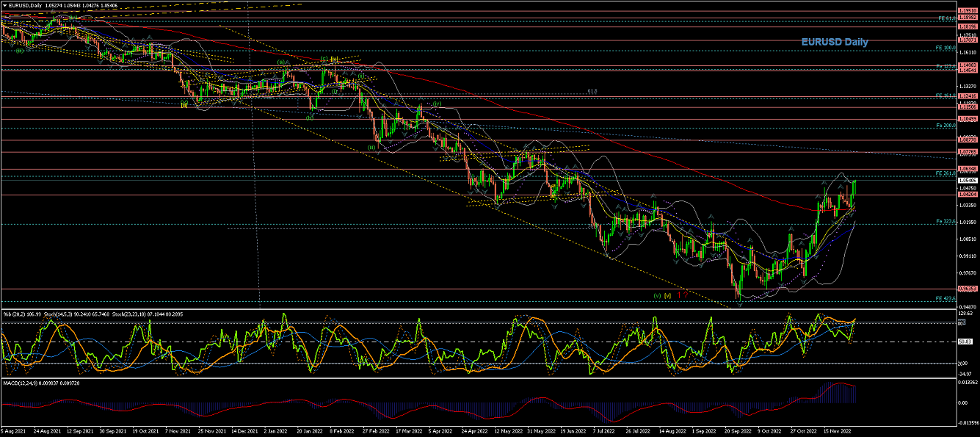This screenshot has height=437, width=980.
Task: Select the FE 423.6 Fibonacci label
Action: click(945, 298)
